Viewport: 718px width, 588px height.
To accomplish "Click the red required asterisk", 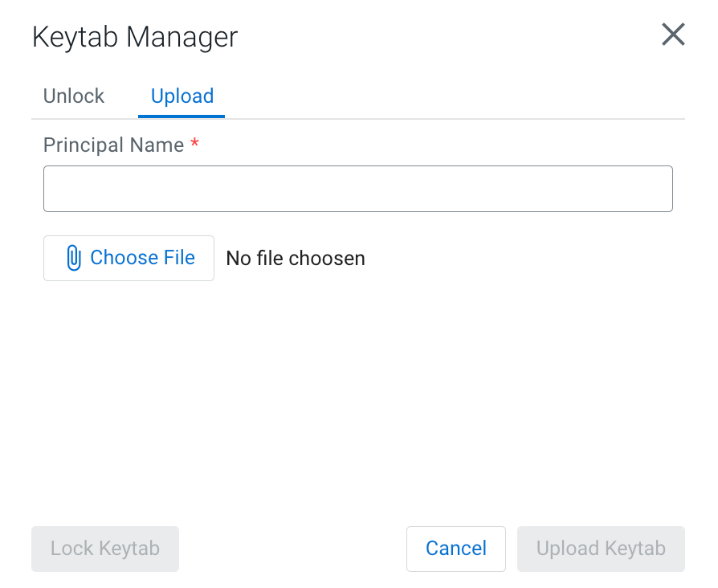I will pos(194,144).
